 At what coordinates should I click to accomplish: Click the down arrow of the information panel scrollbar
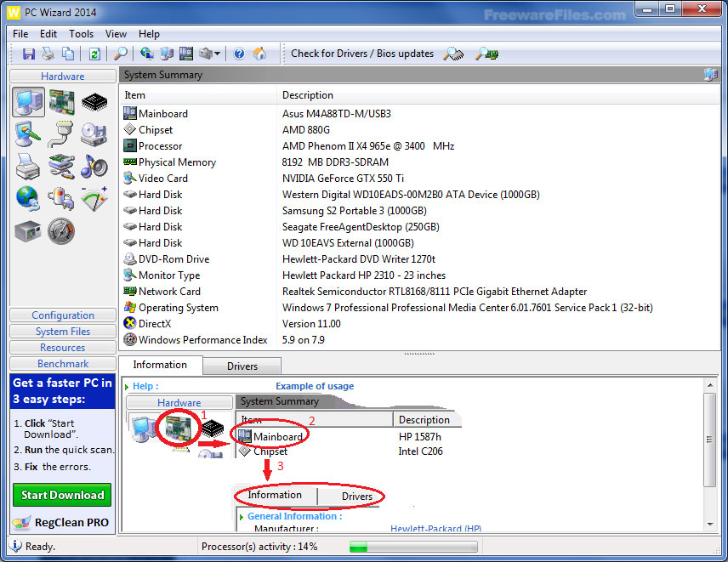coord(710,525)
